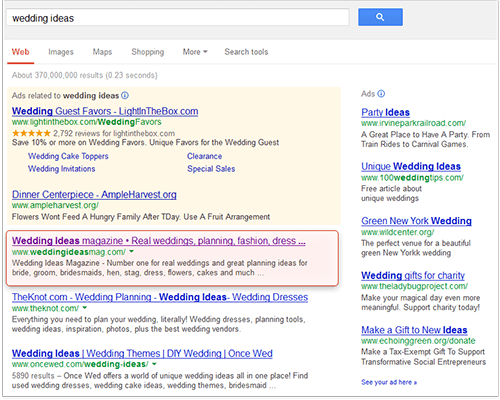
Task: Open Search tools options
Action: [246, 52]
